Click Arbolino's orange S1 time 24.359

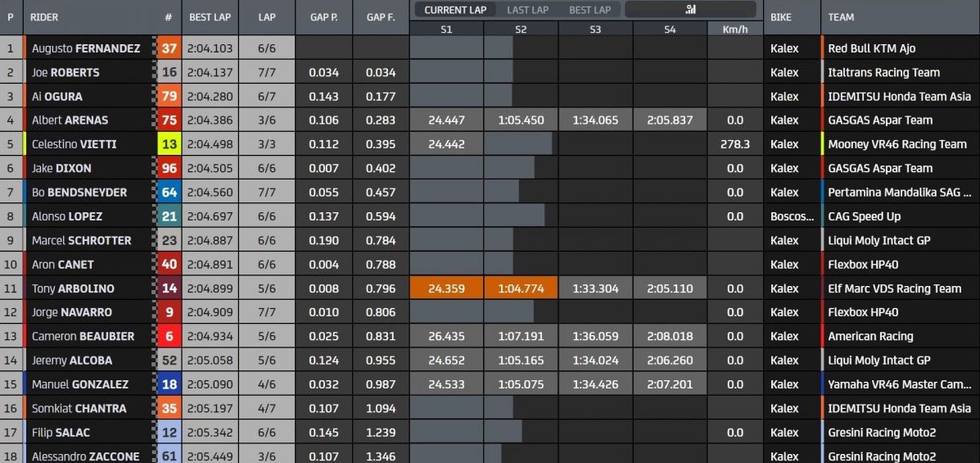446,288
